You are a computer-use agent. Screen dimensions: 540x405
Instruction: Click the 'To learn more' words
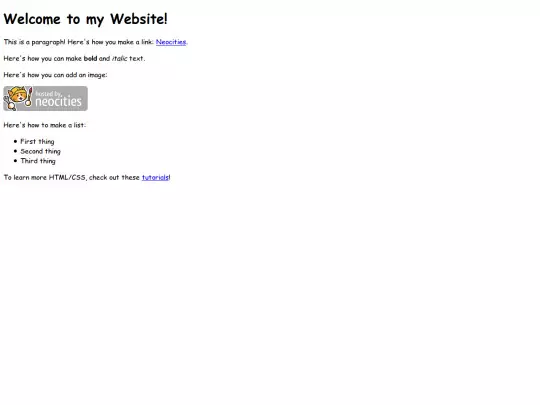(25, 177)
